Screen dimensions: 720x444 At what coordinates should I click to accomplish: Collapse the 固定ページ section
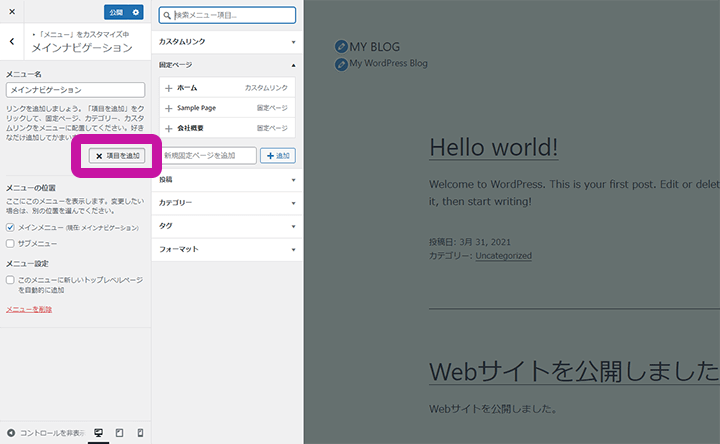pyautogui.click(x=226, y=65)
